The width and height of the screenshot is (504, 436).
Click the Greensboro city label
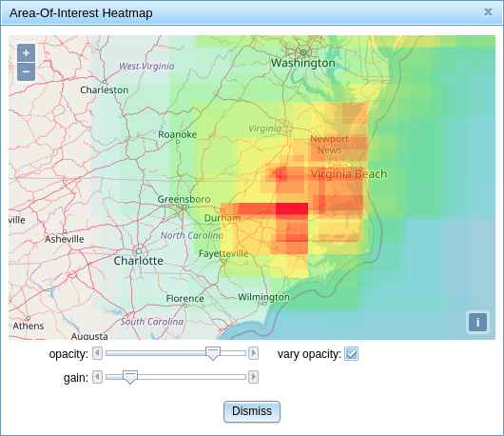pos(184,199)
